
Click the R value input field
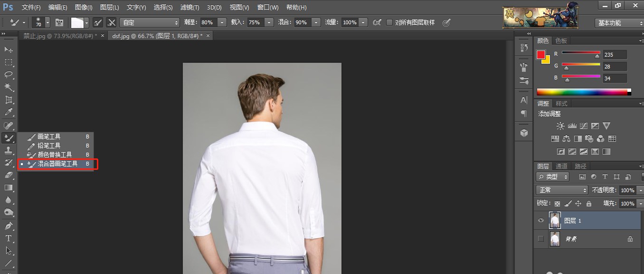click(615, 54)
